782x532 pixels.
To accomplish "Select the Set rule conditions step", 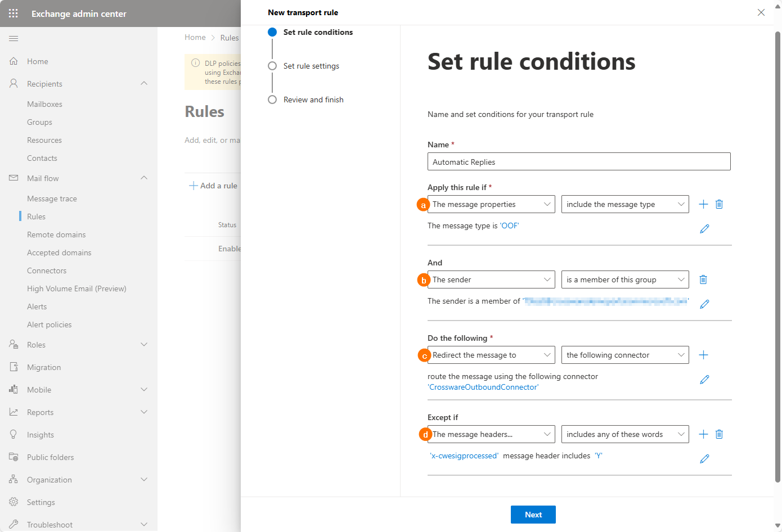I will pyautogui.click(x=318, y=32).
